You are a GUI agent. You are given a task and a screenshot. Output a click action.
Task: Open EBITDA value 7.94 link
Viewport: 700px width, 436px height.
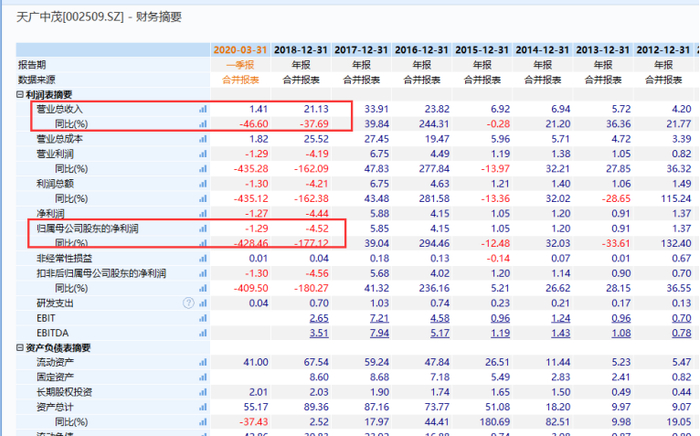(379, 333)
